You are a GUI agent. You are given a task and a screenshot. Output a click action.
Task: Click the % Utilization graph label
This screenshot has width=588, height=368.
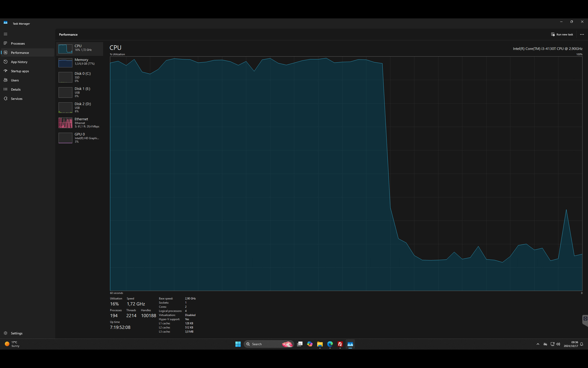click(x=117, y=54)
